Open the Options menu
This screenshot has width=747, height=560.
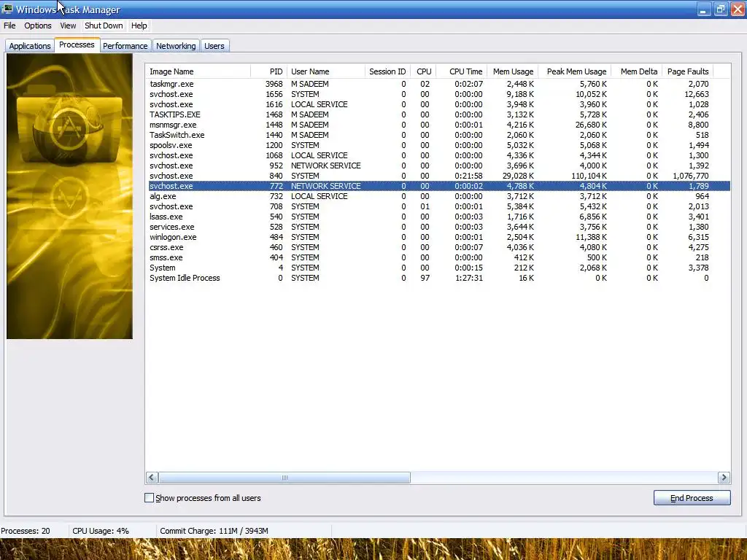tap(38, 26)
